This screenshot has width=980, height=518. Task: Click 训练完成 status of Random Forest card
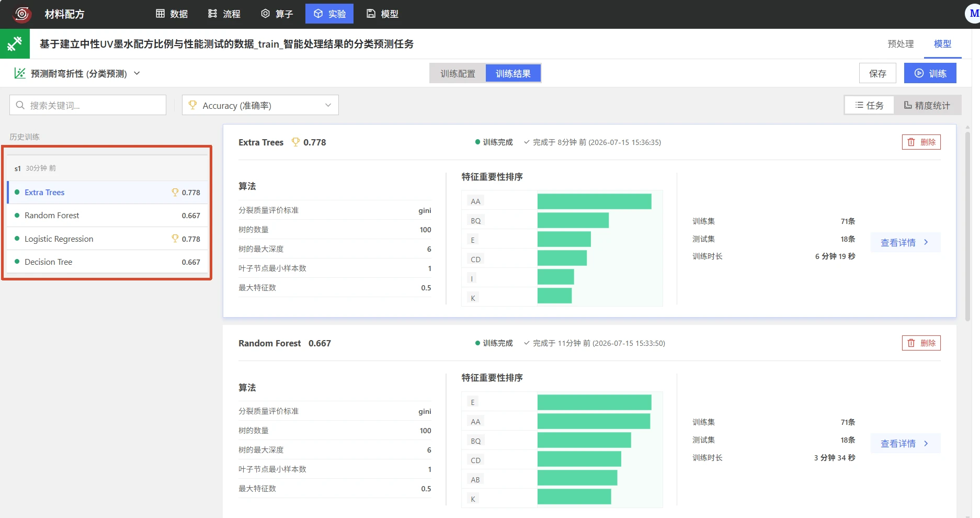[494, 343]
